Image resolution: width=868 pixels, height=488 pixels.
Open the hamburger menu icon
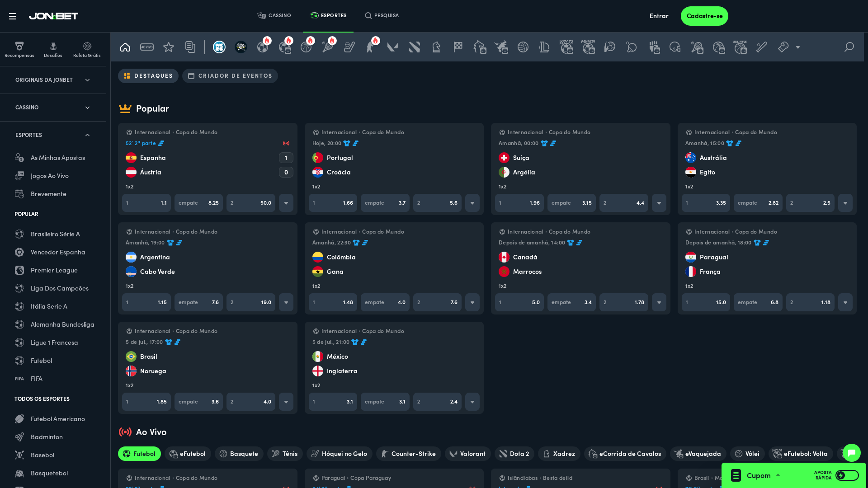coord(13,16)
